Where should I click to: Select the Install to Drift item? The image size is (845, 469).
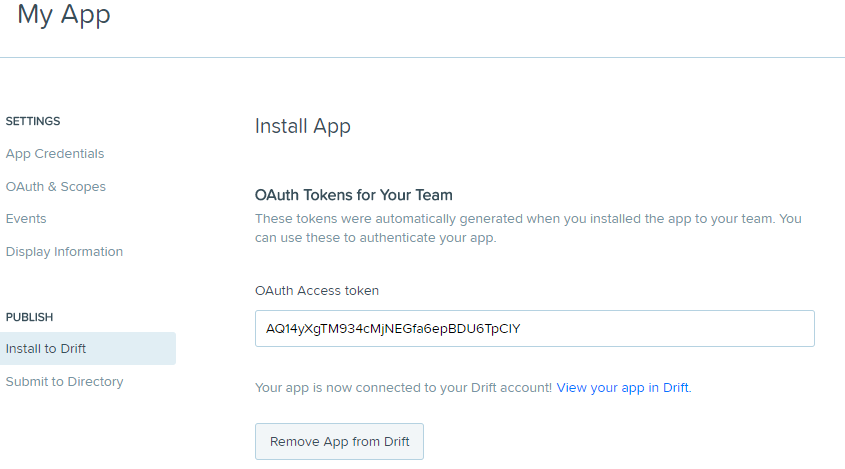pyautogui.click(x=88, y=349)
